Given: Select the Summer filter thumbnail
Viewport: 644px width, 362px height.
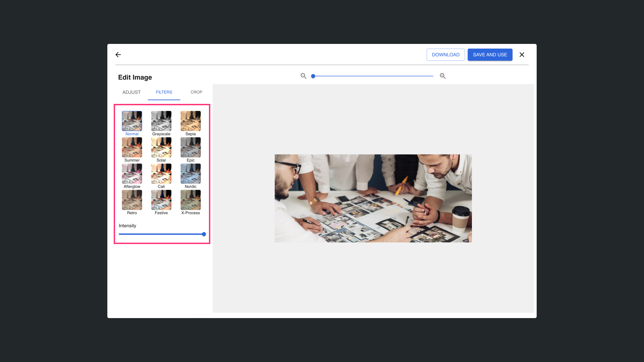Looking at the screenshot, I should (132, 147).
